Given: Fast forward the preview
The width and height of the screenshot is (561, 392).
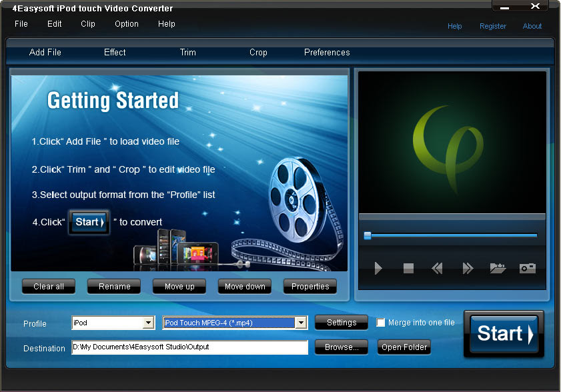Looking at the screenshot, I should 467,269.
